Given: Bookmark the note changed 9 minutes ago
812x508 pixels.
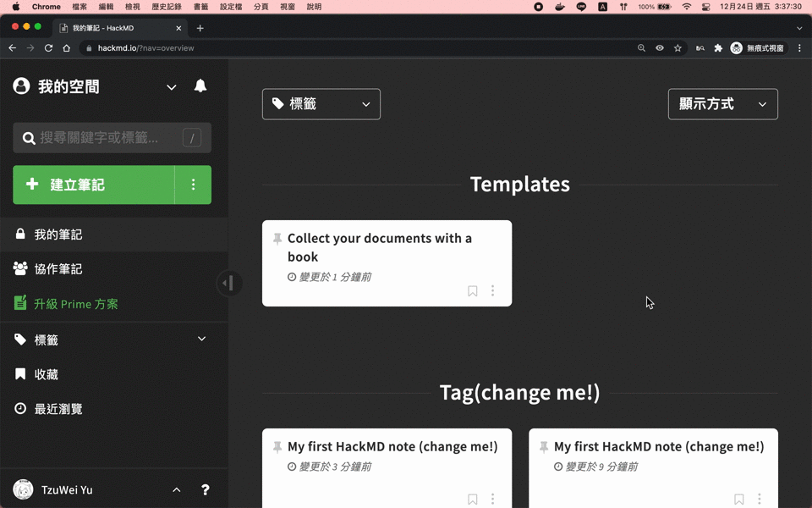Looking at the screenshot, I should [739, 500].
